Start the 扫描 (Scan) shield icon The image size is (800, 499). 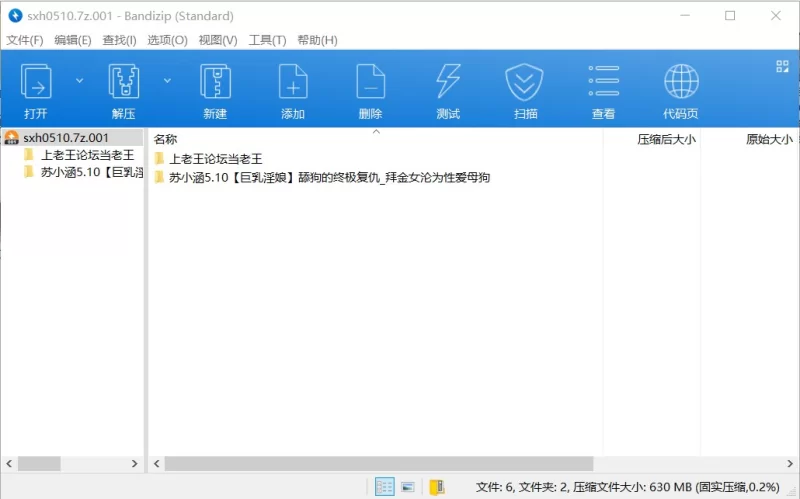525,81
